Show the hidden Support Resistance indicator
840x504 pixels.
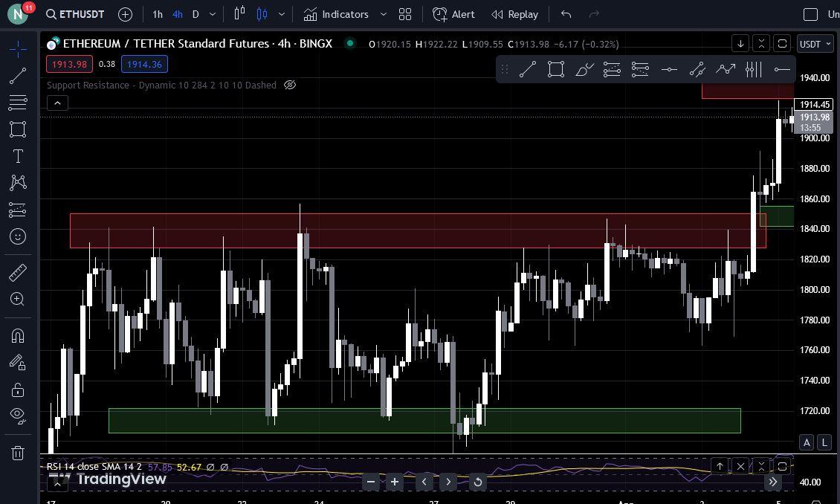290,85
